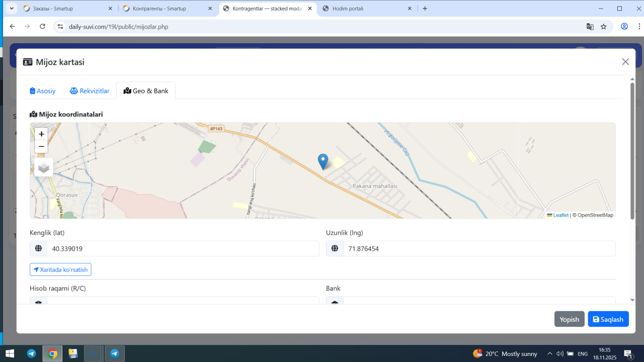Click the Yopish button
Viewport: 644px width, 362px height.
tap(570, 319)
